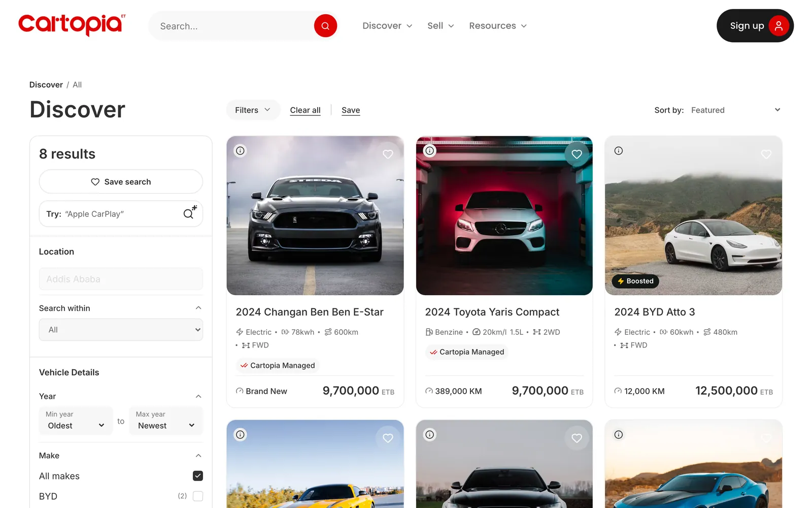This screenshot has width=812, height=508.
Task: Click the Discover breadcrumb link
Action: 46,85
